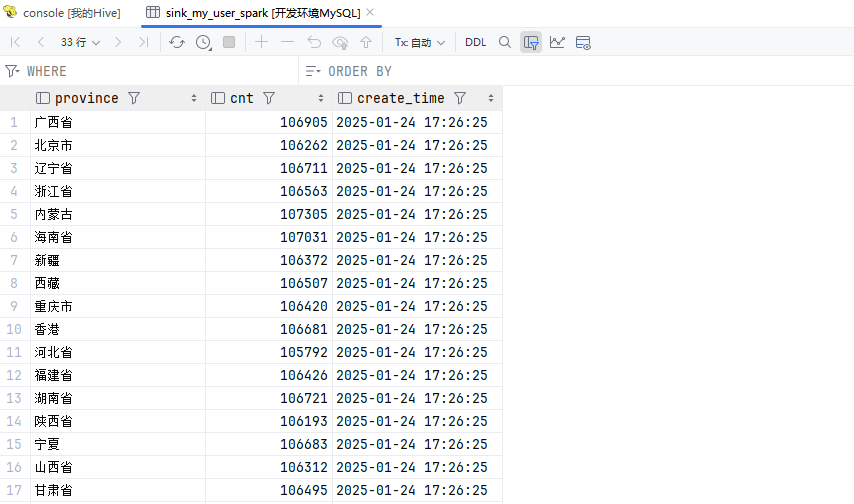Open the chart view icon
The width and height of the screenshot is (854, 504).
point(557,42)
